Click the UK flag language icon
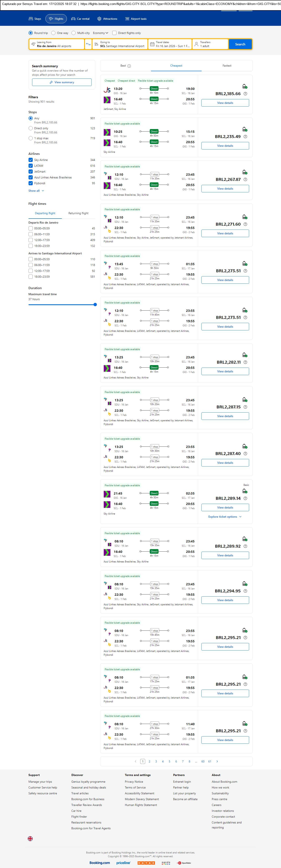The image size is (281, 868). [x=30, y=838]
